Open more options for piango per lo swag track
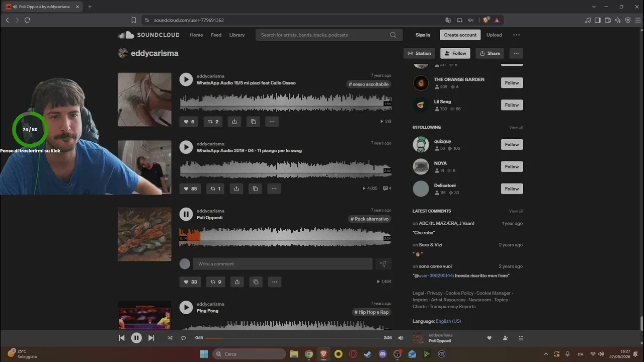Viewport: 644px width, 362px height. tap(274, 189)
